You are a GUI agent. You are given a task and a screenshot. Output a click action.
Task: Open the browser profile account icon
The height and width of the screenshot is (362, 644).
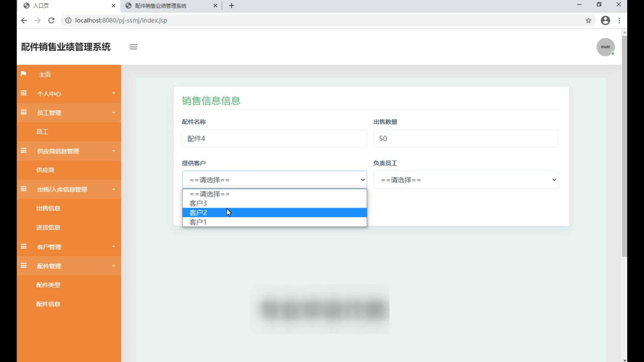tap(605, 20)
